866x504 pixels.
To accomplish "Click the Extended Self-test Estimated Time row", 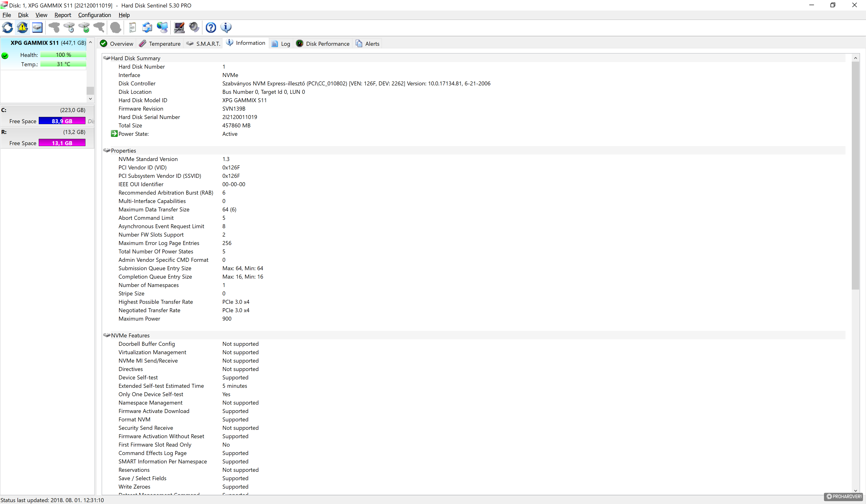I will (474, 386).
